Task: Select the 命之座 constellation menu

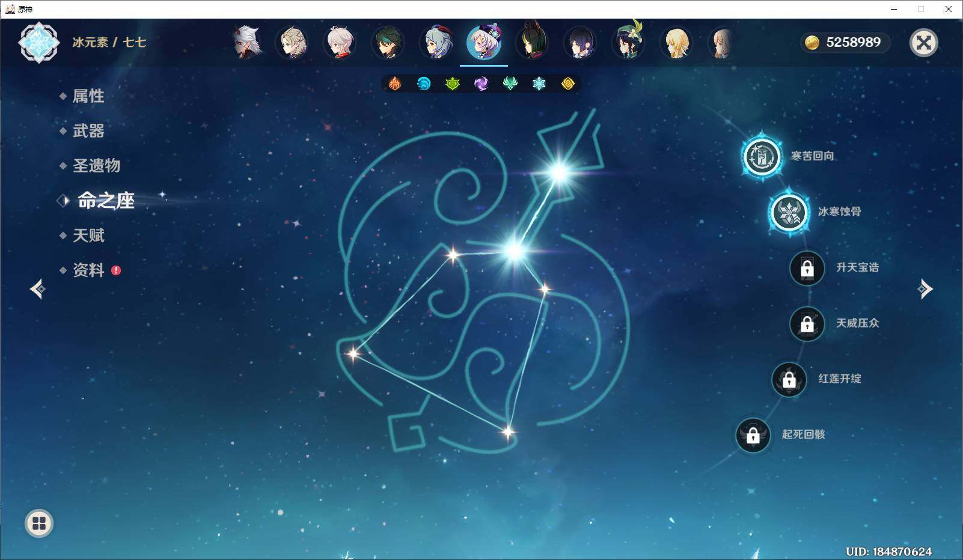Action: (x=106, y=201)
